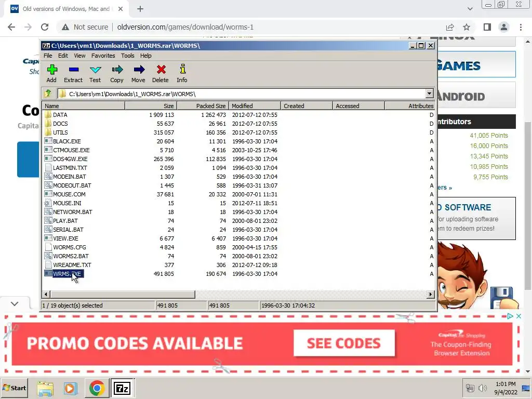Select the SERIAL.BAT file name
This screenshot has height=399, width=532.
point(68,230)
